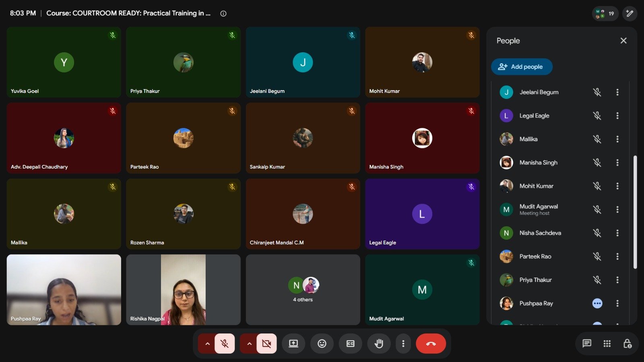Close the People panel
The image size is (644, 362).
pos(623,41)
